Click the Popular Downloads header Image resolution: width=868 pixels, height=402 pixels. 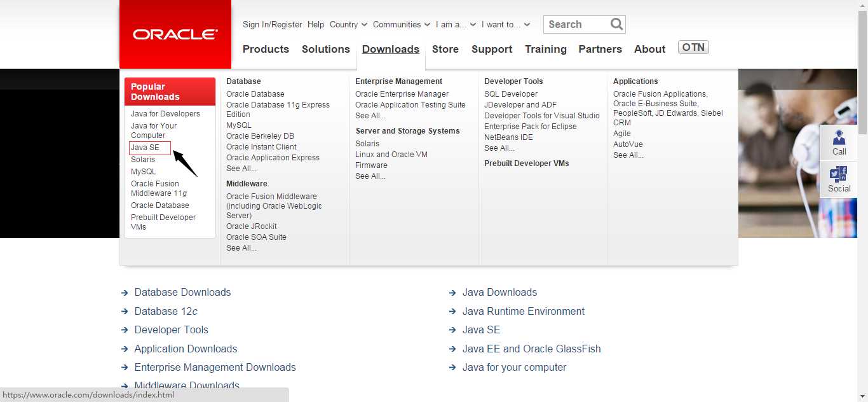[170, 92]
